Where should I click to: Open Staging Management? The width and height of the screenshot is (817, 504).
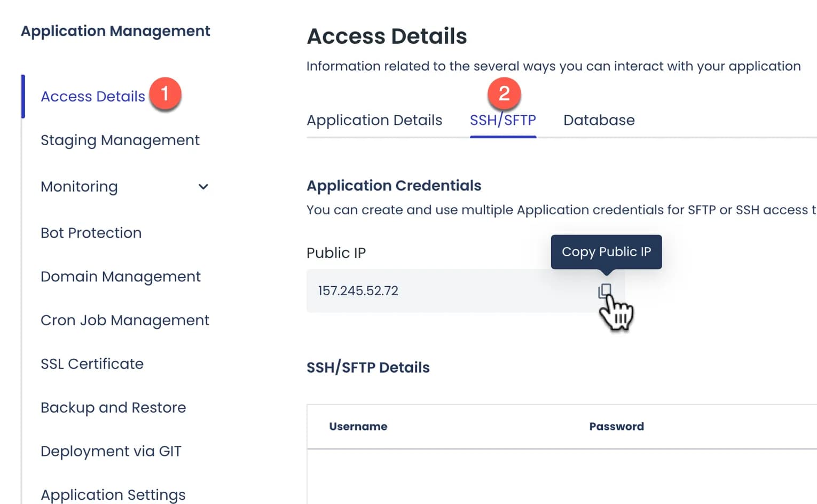(x=120, y=140)
